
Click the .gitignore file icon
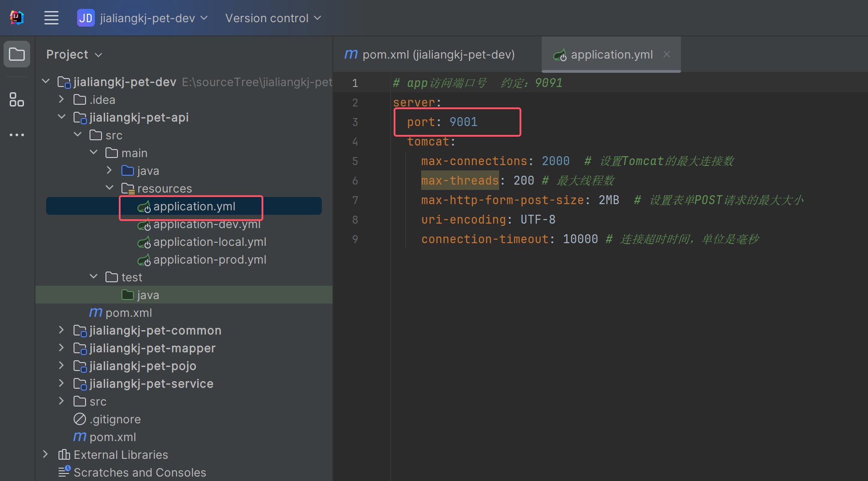coord(80,419)
